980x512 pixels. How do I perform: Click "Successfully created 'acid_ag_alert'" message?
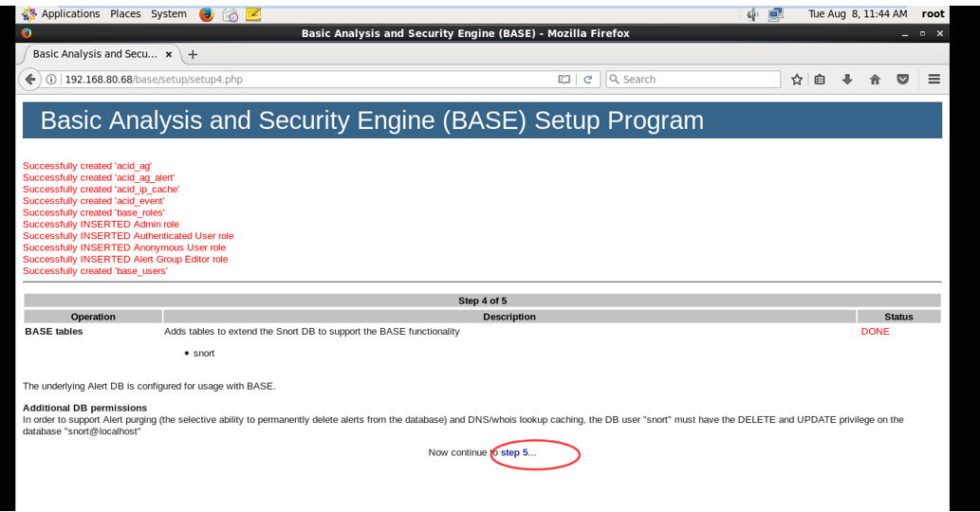[99, 178]
